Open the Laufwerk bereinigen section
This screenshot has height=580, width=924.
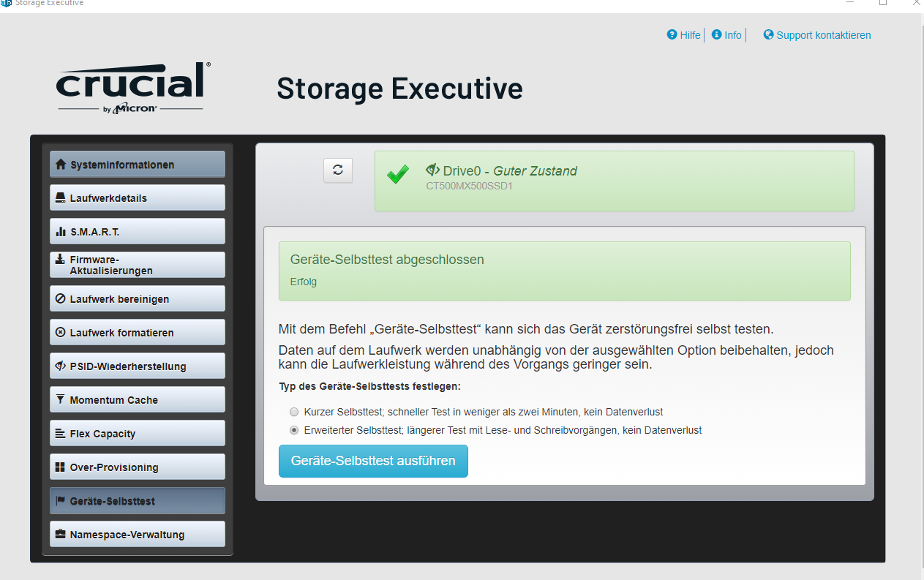pyautogui.click(x=138, y=298)
